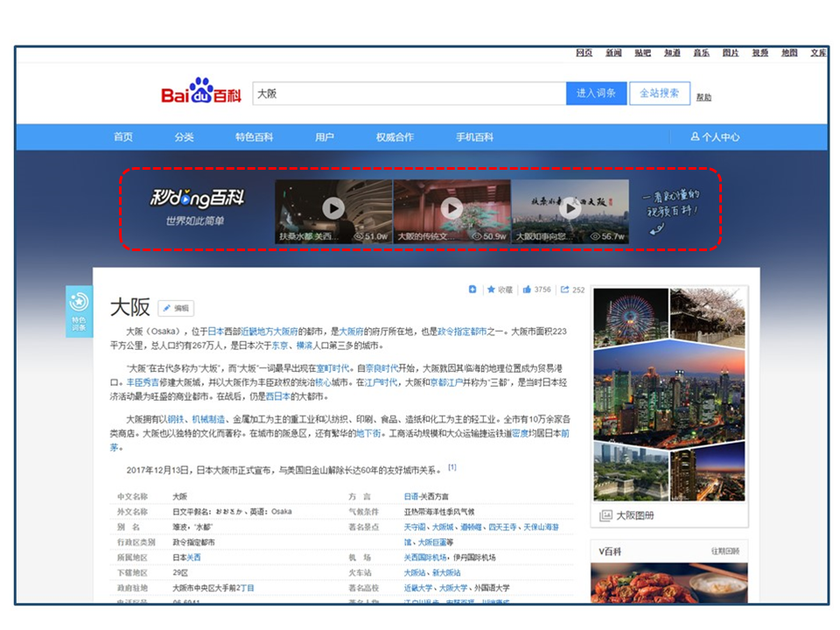Image resolution: width=840 pixels, height=630 pixels.
Task: Open the 特色百科 navigation menu item
Action: tap(254, 137)
